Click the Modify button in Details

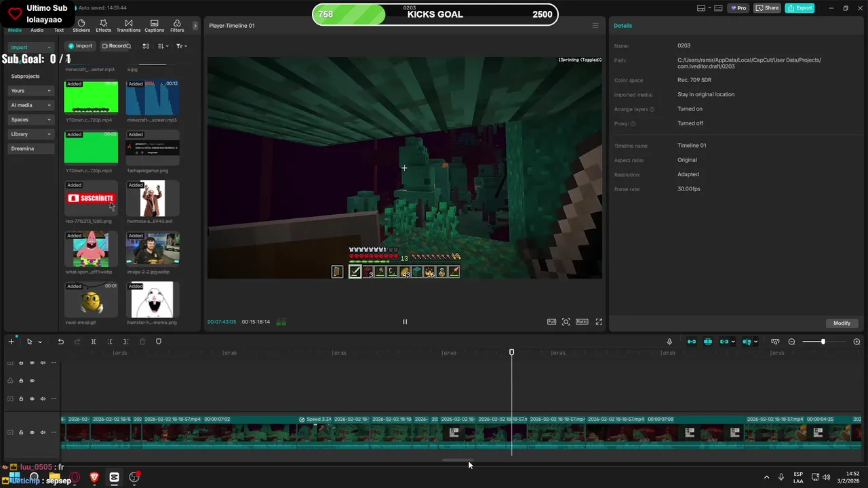tap(842, 323)
